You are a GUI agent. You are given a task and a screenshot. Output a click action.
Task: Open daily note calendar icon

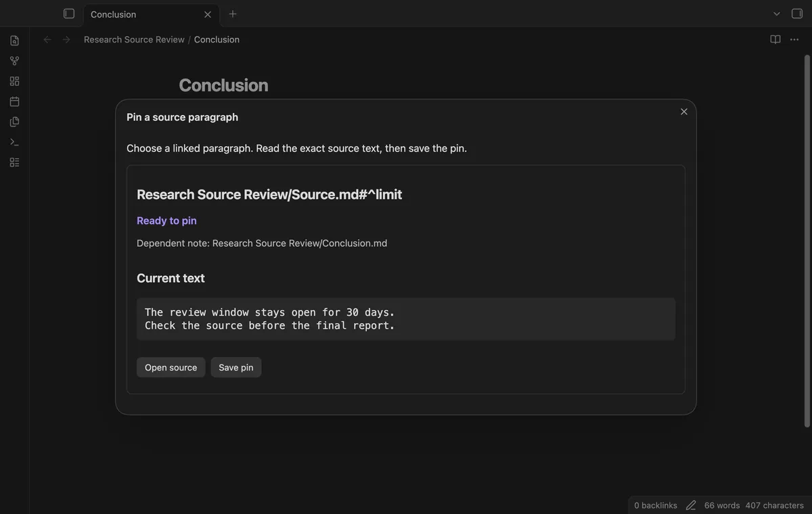[x=14, y=101]
